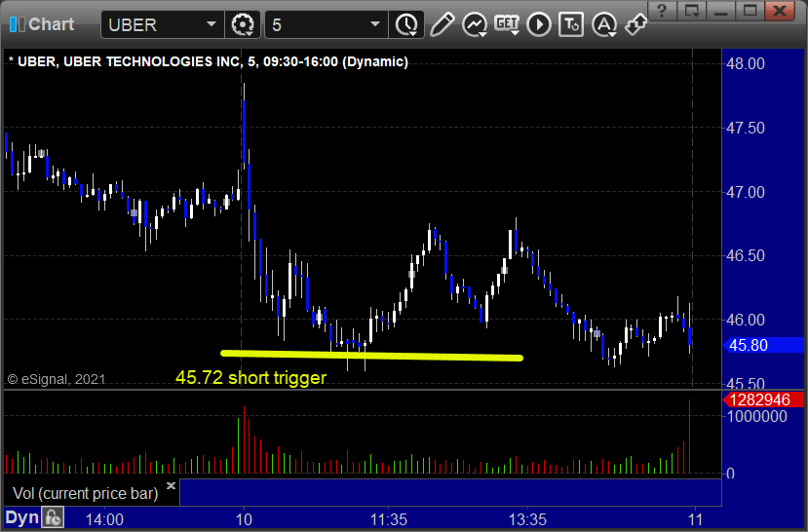Click the 48.00 price axis label
The height and width of the screenshot is (532, 808).
coord(745,64)
